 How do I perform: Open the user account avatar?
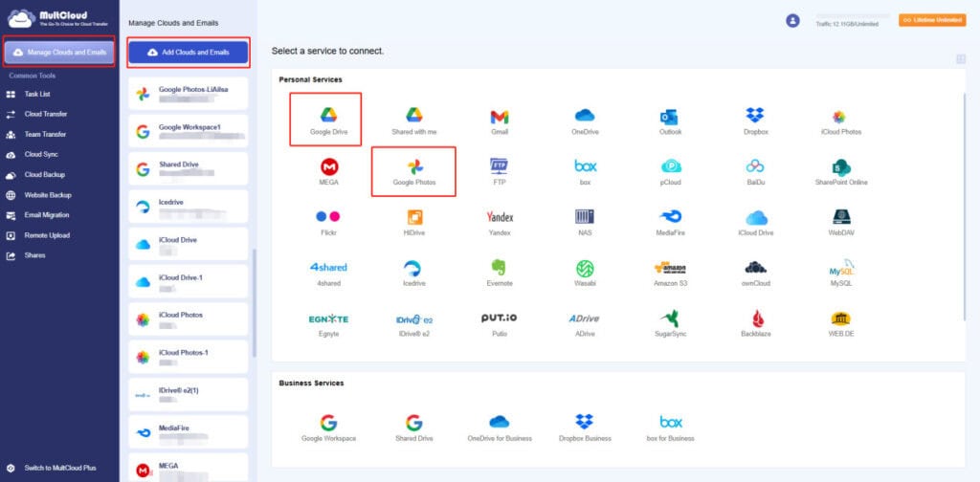click(x=792, y=21)
